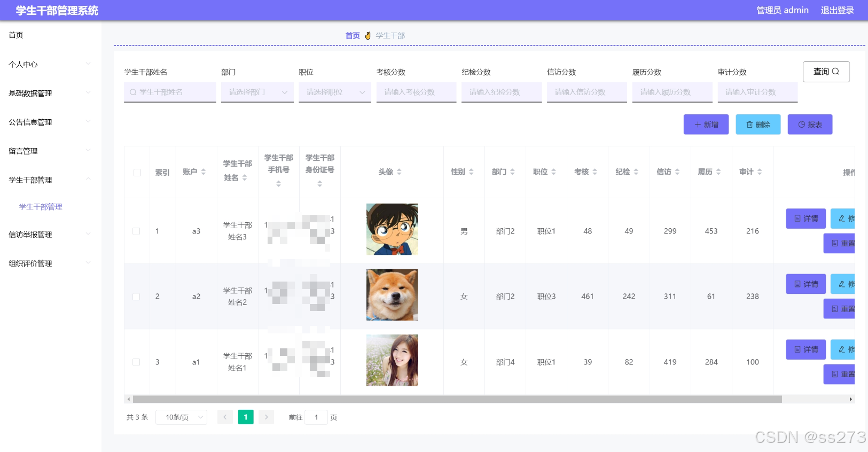
Task: Sort by the 头像 column arrows
Action: click(399, 172)
